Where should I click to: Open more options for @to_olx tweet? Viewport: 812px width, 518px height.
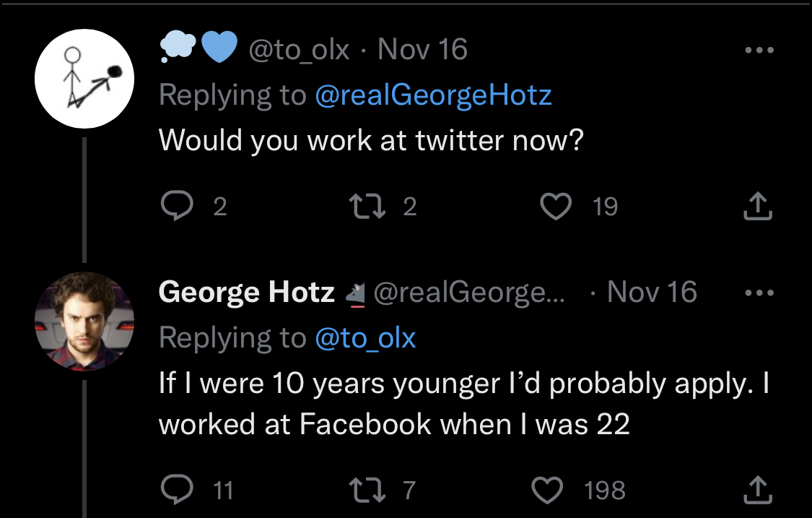[759, 51]
